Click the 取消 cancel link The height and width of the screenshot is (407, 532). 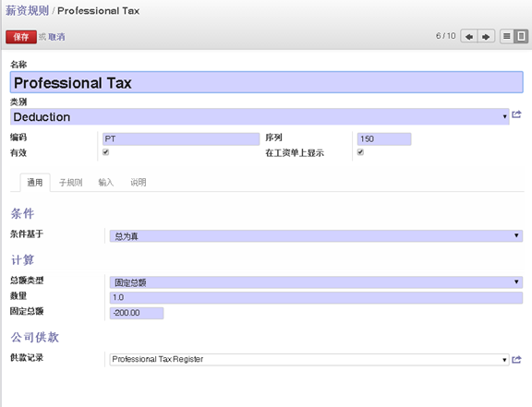56,37
